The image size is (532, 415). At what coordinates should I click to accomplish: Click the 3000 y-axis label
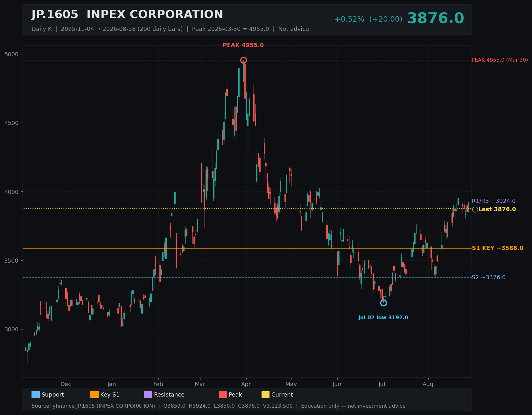click(x=12, y=329)
